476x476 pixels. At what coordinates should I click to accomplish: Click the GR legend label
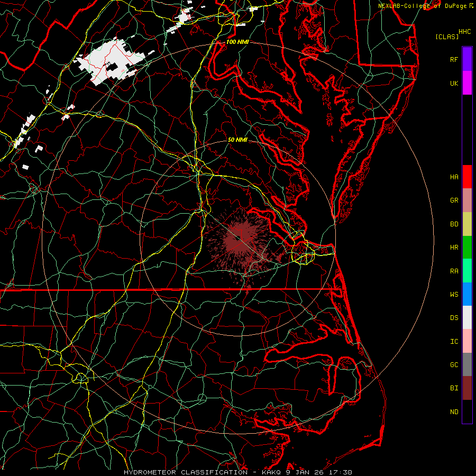pos(454,200)
